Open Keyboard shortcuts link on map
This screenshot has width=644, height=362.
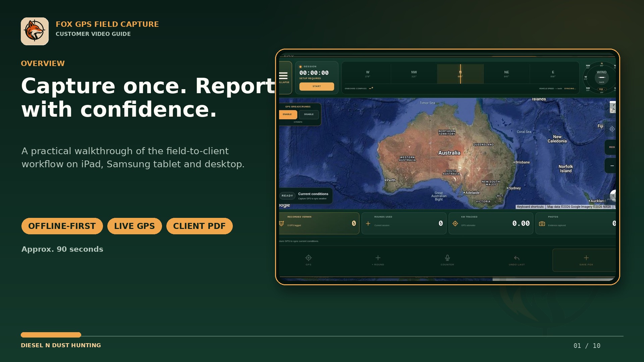click(x=530, y=207)
